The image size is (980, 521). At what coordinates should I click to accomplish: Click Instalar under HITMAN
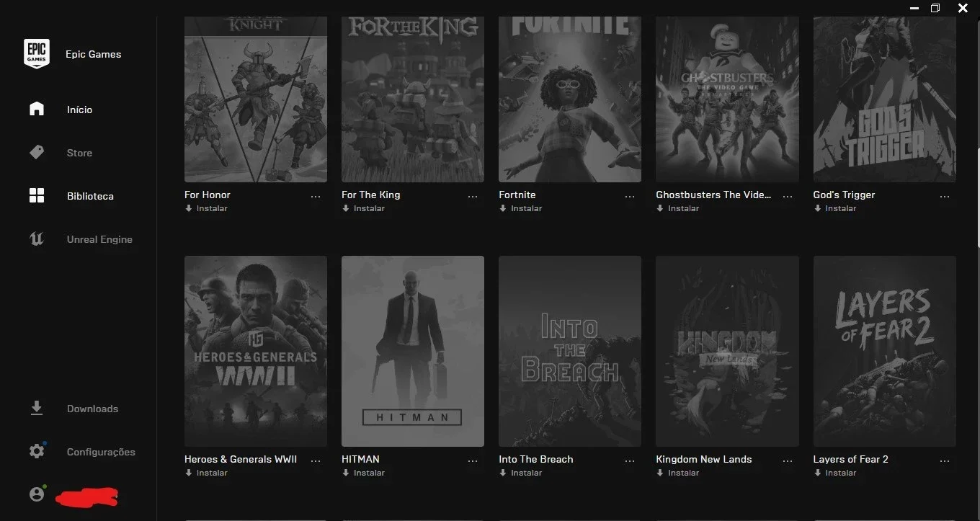pyautogui.click(x=369, y=473)
